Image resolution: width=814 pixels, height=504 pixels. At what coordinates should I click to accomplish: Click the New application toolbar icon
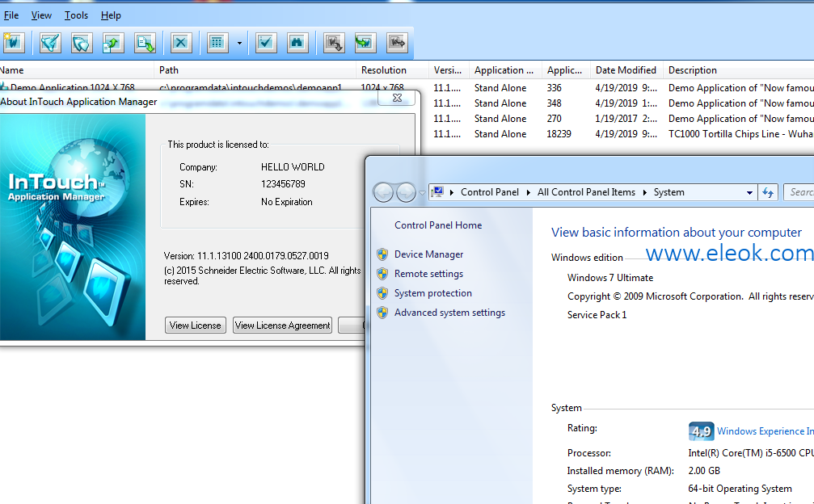click(14, 43)
